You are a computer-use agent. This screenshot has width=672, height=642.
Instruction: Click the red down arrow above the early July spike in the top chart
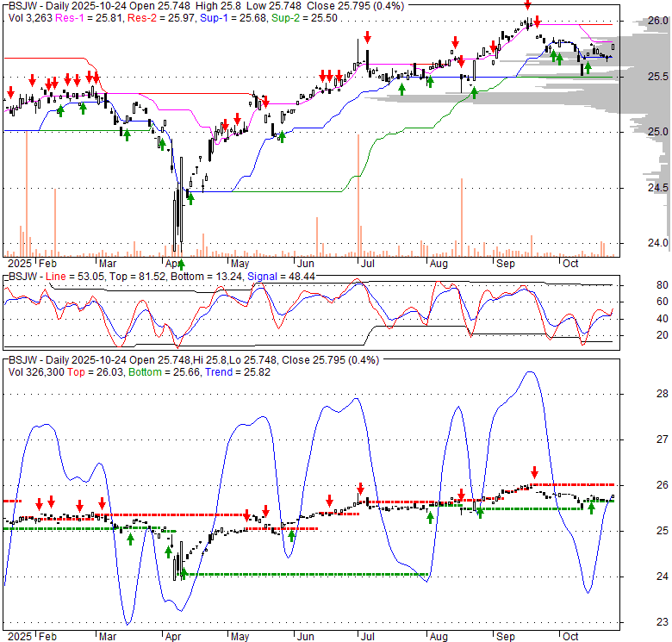tap(368, 37)
